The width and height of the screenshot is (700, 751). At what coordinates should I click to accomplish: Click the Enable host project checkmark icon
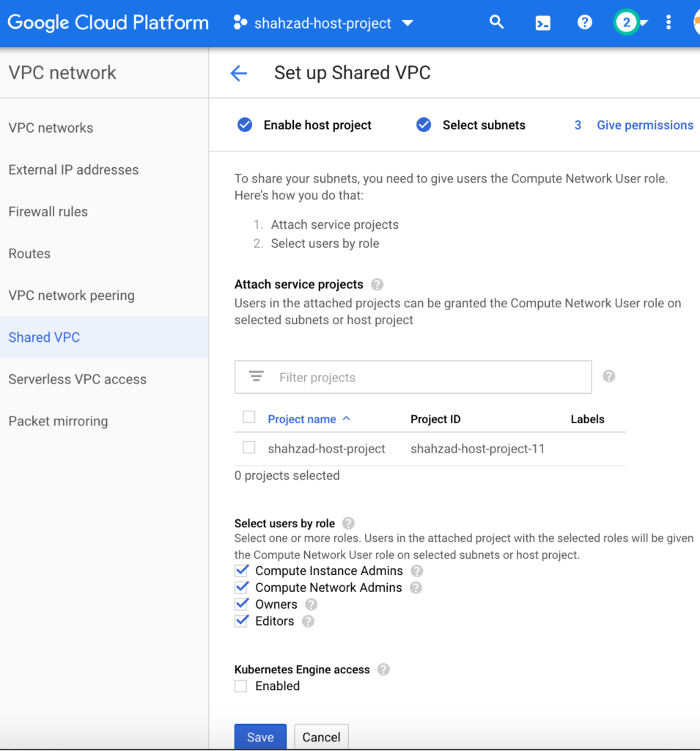(x=245, y=125)
